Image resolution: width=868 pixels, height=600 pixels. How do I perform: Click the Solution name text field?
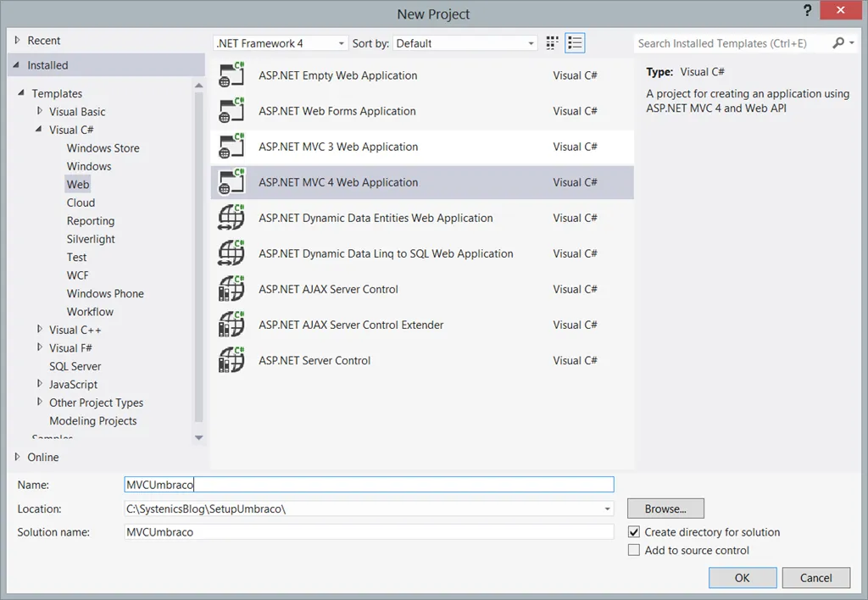pyautogui.click(x=368, y=532)
